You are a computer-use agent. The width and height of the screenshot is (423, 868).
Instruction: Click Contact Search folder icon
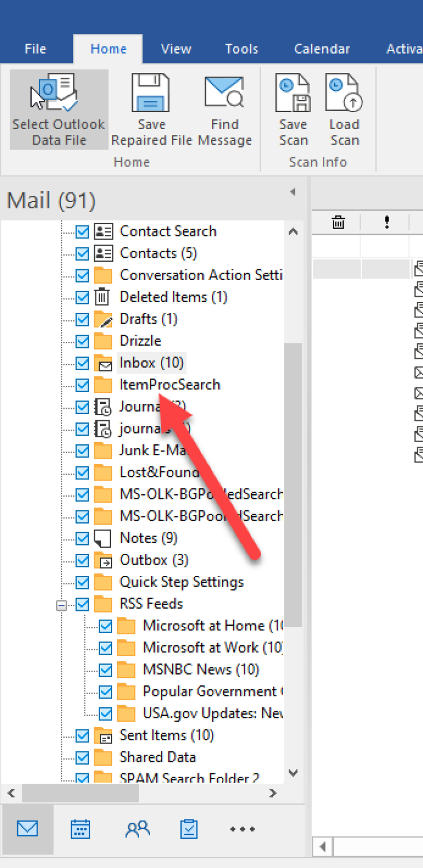pyautogui.click(x=103, y=231)
